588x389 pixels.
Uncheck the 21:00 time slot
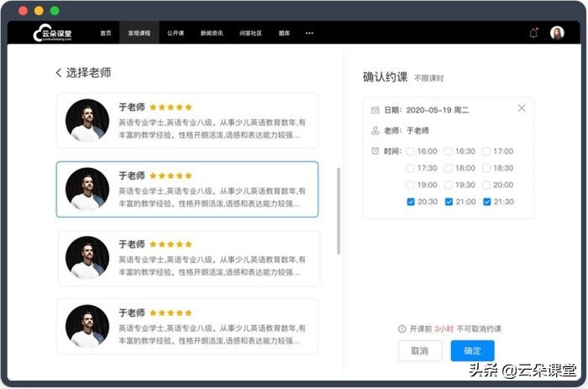click(449, 202)
